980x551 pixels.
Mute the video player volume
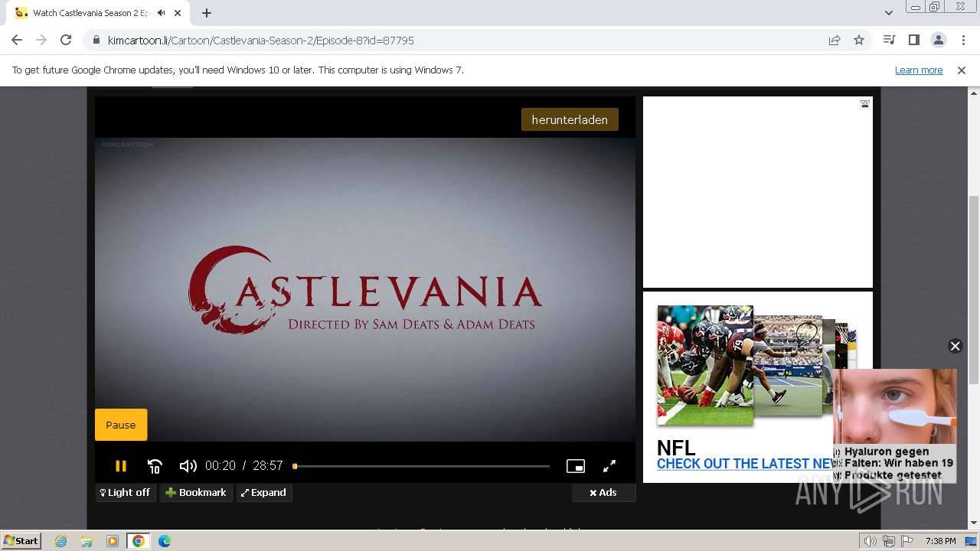pyautogui.click(x=188, y=465)
